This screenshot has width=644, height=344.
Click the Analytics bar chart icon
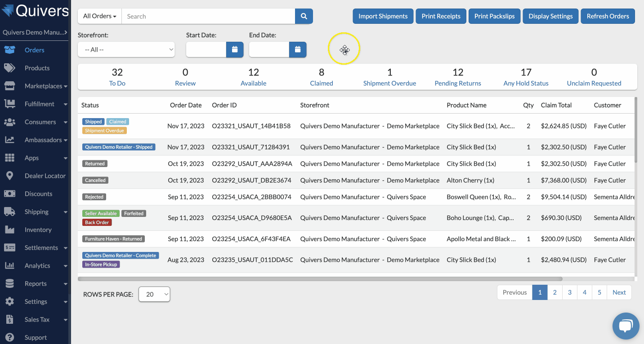(9, 265)
